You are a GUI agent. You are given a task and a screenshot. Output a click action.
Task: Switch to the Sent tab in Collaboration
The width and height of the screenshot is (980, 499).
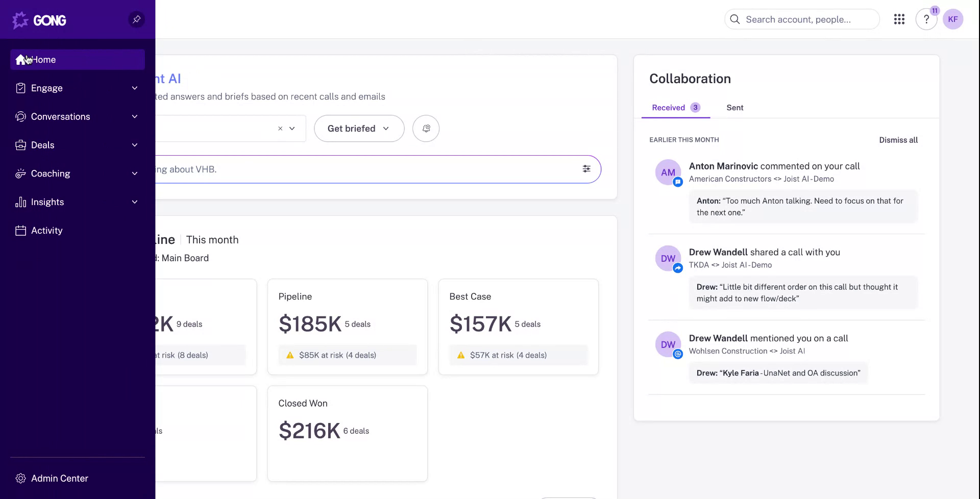tap(735, 107)
